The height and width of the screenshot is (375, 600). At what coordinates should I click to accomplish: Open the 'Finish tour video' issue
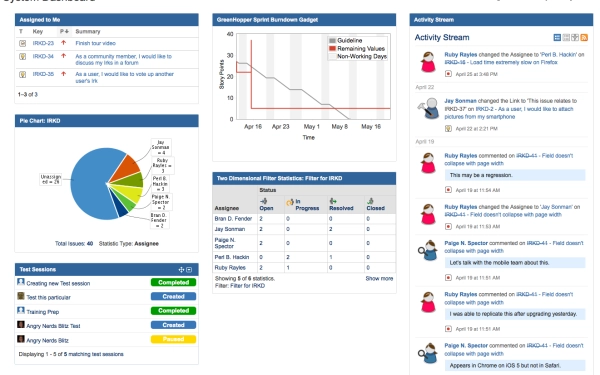(x=95, y=43)
